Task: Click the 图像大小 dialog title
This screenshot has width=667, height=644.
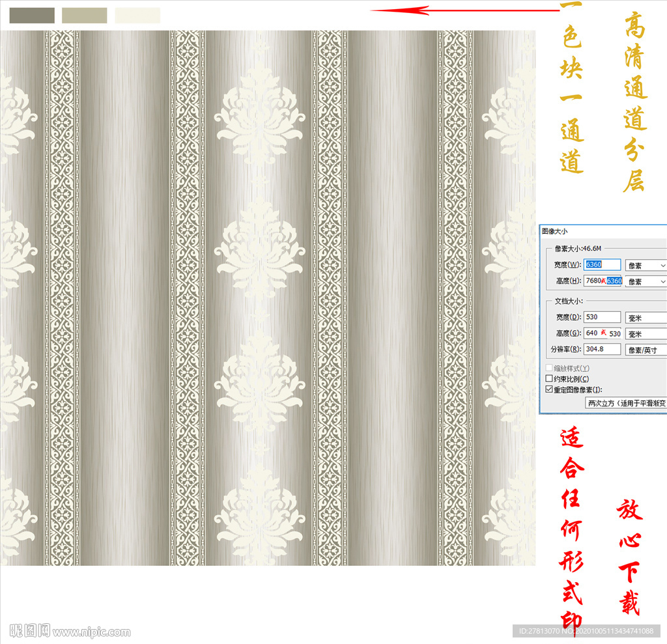Action: point(554,231)
